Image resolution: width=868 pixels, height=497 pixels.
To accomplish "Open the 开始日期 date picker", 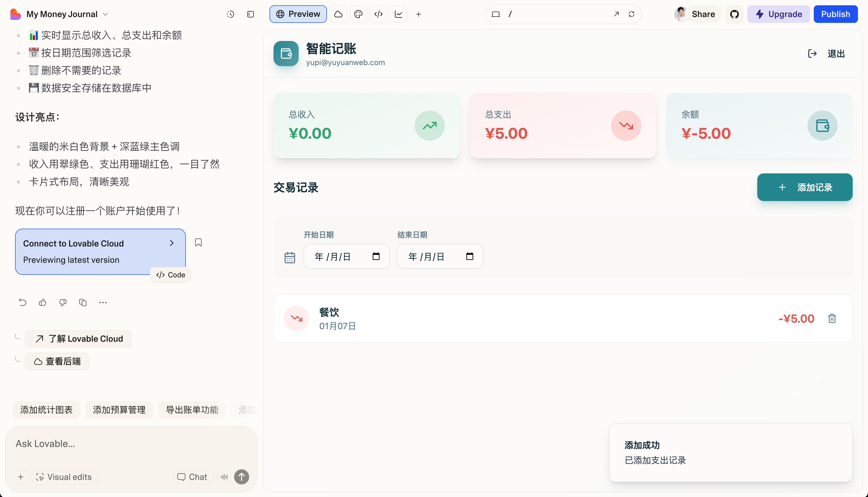I will click(x=376, y=256).
